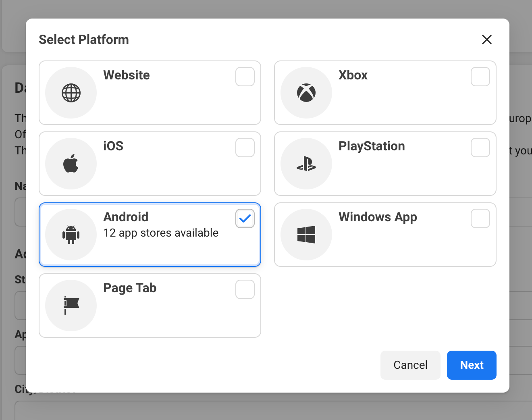The width and height of the screenshot is (532, 420).
Task: Uncheck the Android platform checkbox
Action: (x=245, y=218)
